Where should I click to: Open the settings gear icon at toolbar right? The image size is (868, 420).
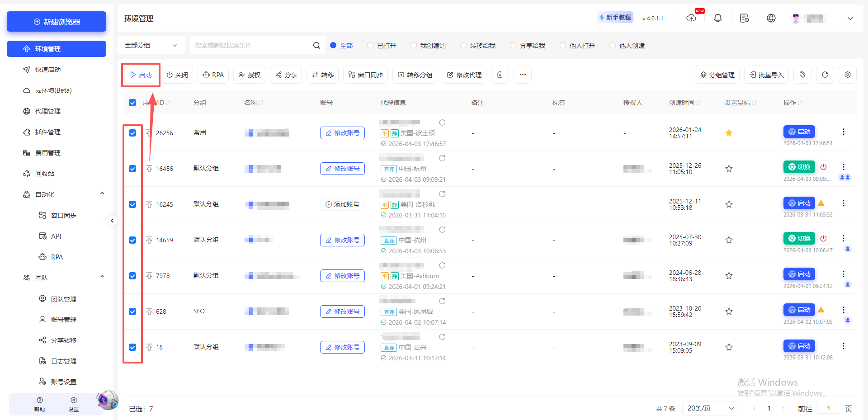tap(848, 75)
